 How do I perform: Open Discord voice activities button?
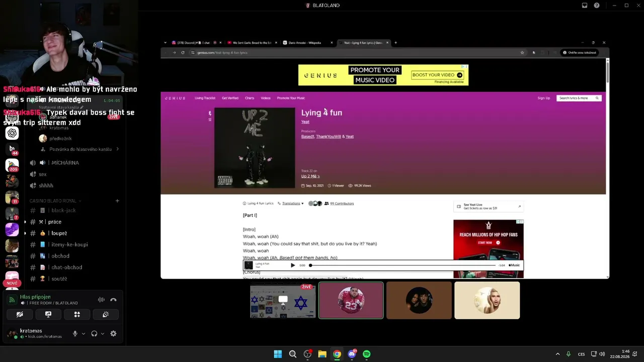click(77, 314)
